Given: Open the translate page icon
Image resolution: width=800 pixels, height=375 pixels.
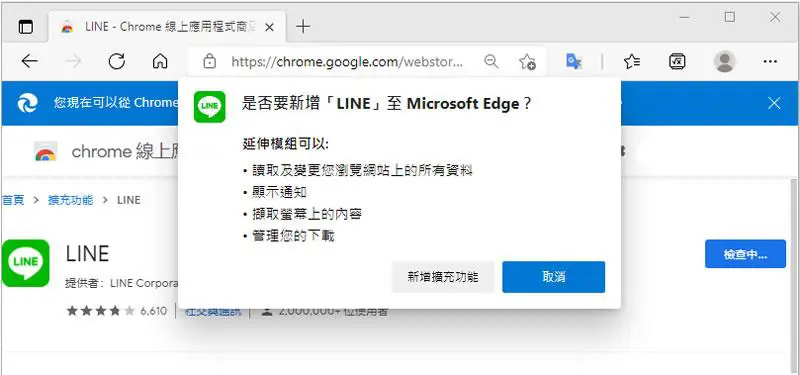Looking at the screenshot, I should (x=574, y=62).
